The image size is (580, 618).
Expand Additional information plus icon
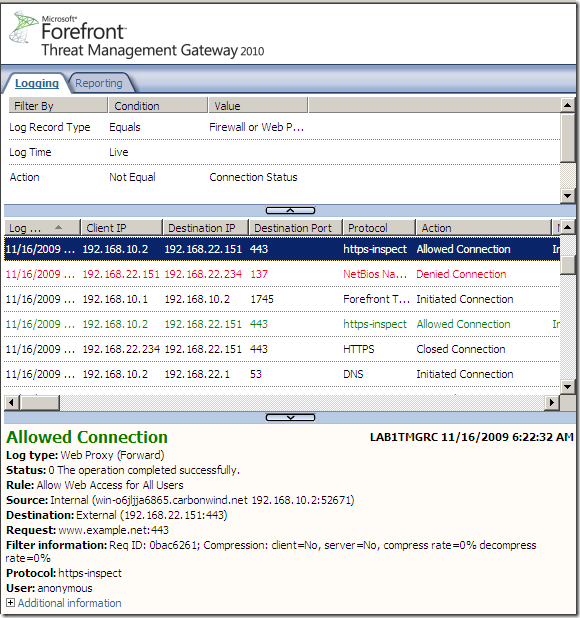(11, 603)
